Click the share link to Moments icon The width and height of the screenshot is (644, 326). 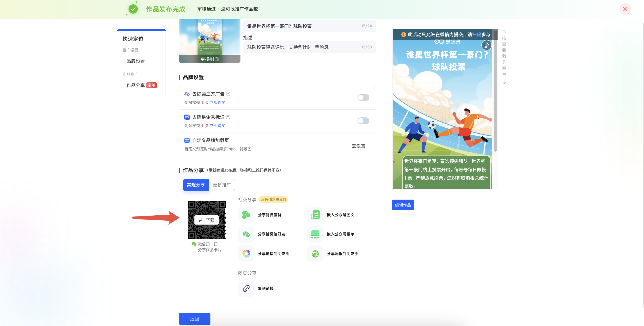(246, 253)
